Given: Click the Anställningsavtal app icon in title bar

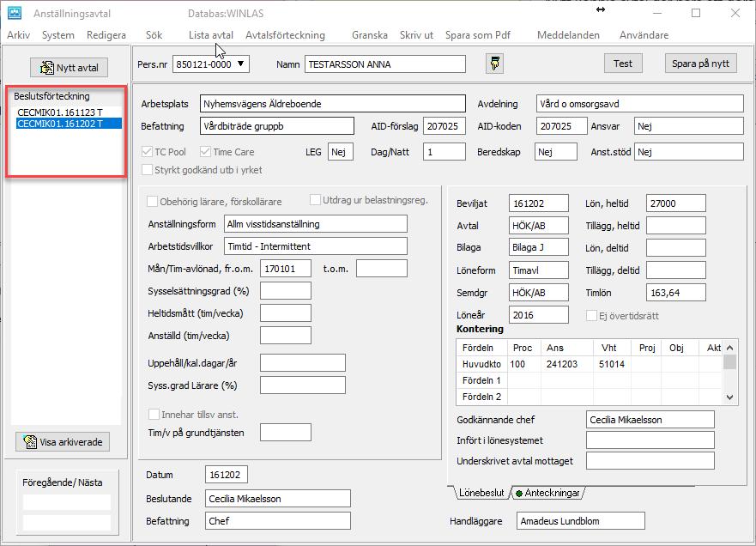Looking at the screenshot, I should point(15,13).
